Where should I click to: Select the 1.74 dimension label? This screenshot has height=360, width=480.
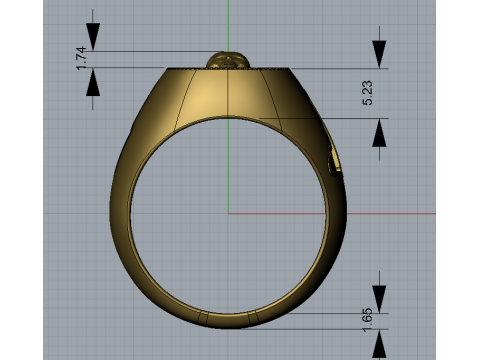click(x=81, y=58)
